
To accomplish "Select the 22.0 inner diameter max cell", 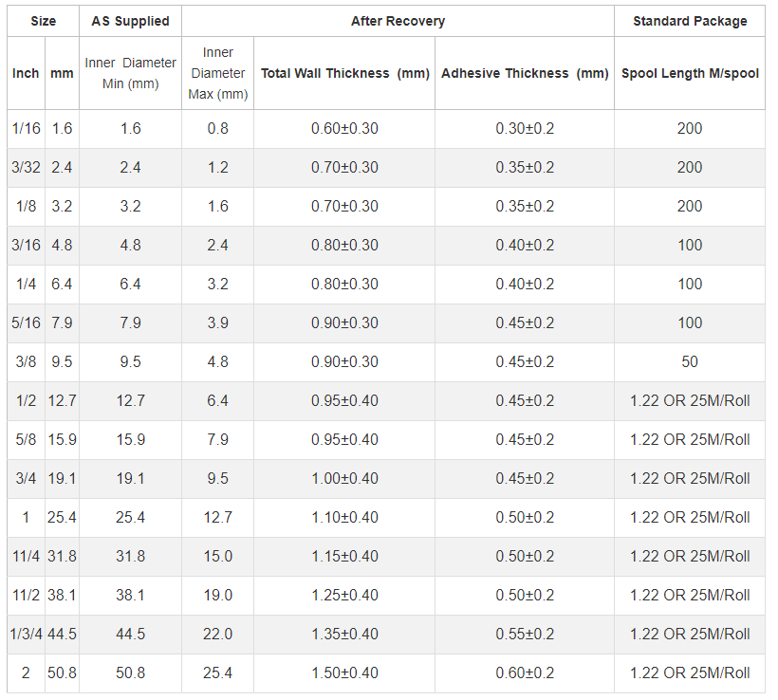I will [x=217, y=634].
